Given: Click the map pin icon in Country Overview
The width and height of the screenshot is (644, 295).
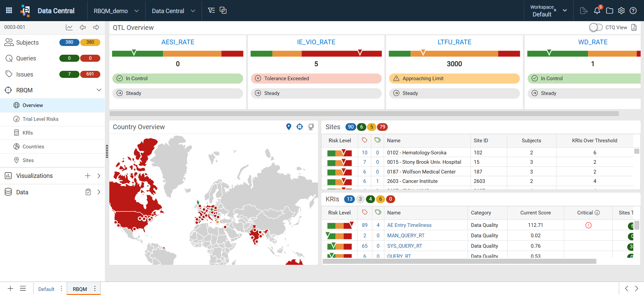Looking at the screenshot, I should click(x=288, y=127).
